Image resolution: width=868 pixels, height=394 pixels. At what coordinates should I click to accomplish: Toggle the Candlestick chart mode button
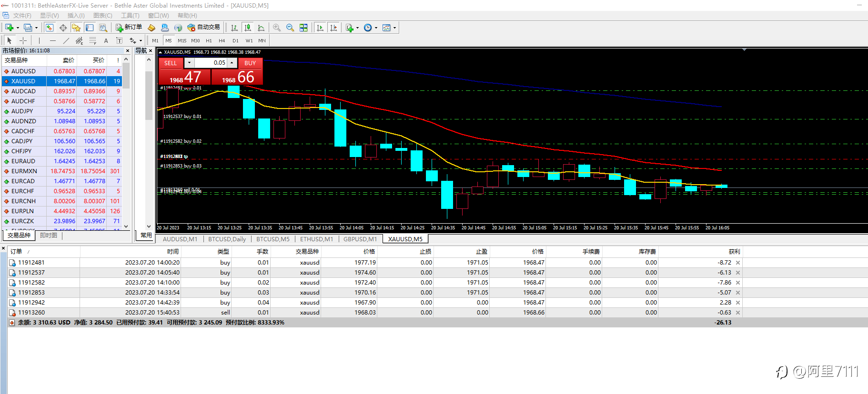[x=247, y=28]
